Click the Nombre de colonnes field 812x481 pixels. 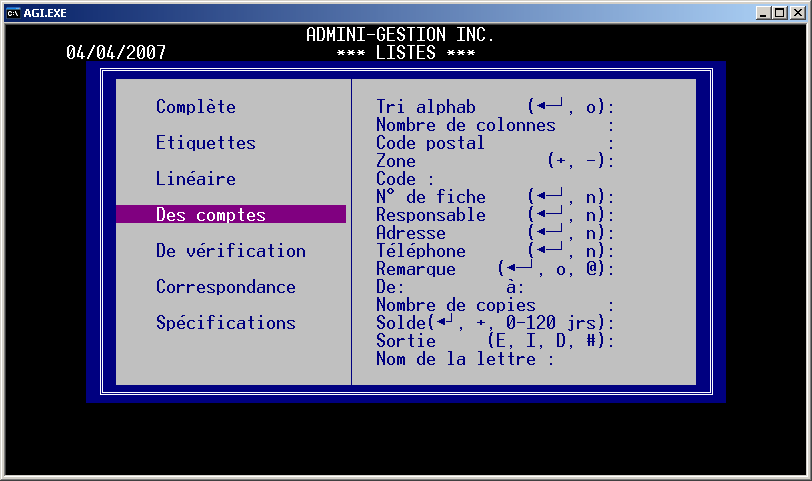tap(495, 125)
